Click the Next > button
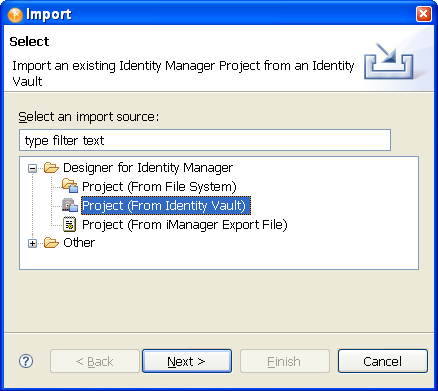 [187, 361]
